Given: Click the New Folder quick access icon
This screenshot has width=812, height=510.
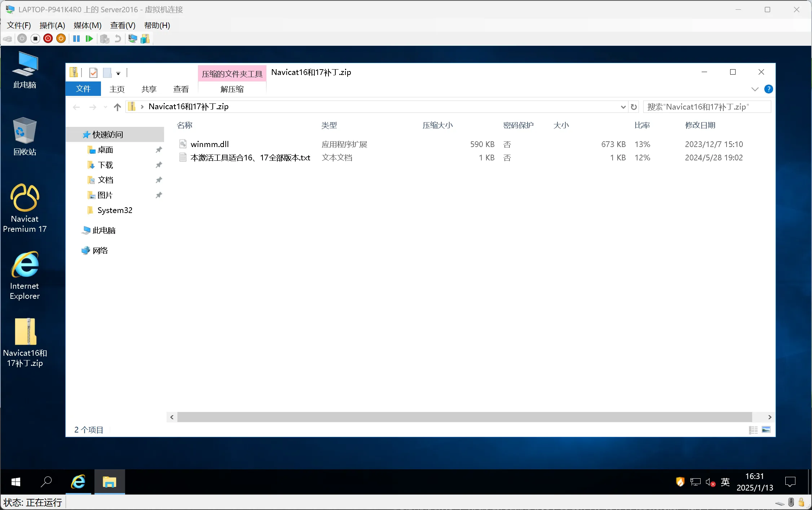Looking at the screenshot, I should click(107, 73).
